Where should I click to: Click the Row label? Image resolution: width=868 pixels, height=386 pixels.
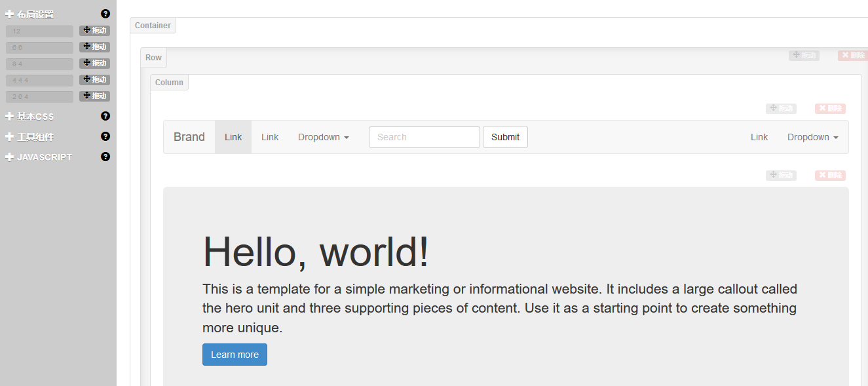(153, 58)
